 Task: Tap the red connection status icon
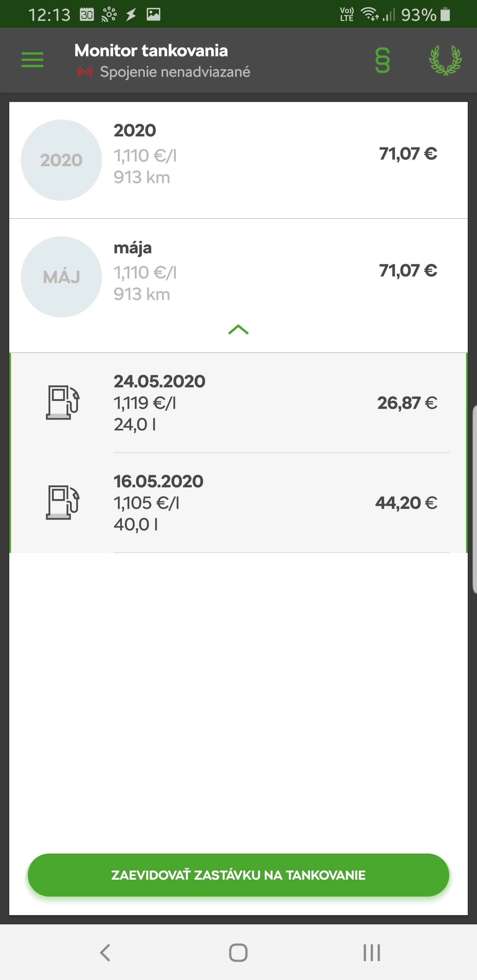(85, 72)
